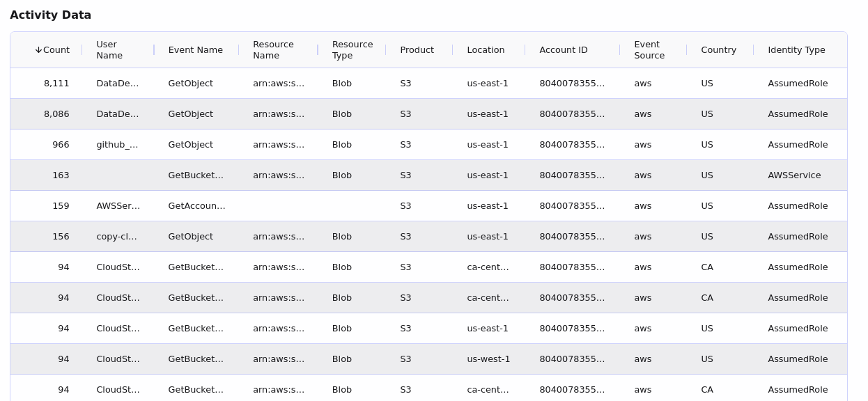This screenshot has height=401, width=868.
Task: Sort table by Location column header
Action: (486, 50)
